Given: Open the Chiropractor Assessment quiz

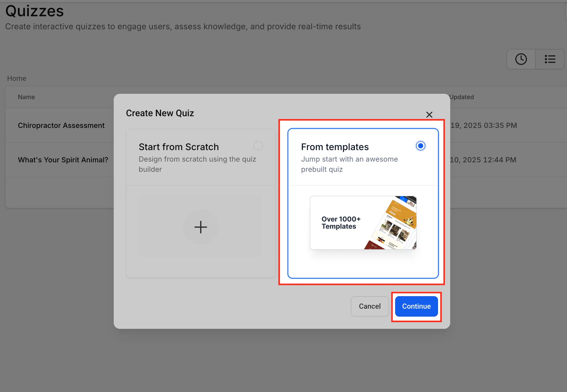Looking at the screenshot, I should pyautogui.click(x=61, y=125).
